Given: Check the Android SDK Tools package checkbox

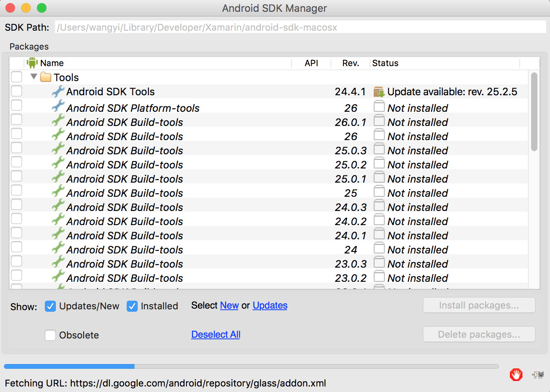Looking at the screenshot, I should pos(17,91).
